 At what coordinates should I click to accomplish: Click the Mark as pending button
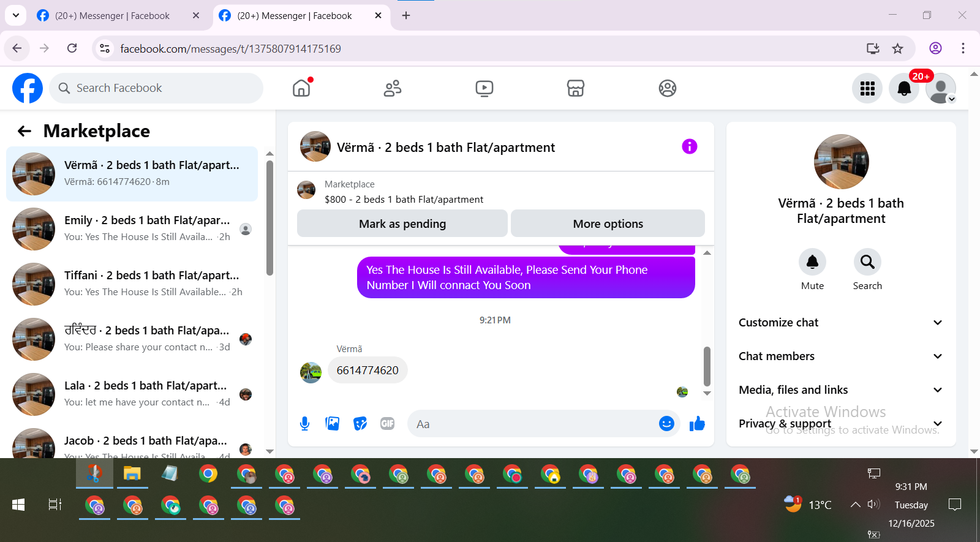[402, 224]
